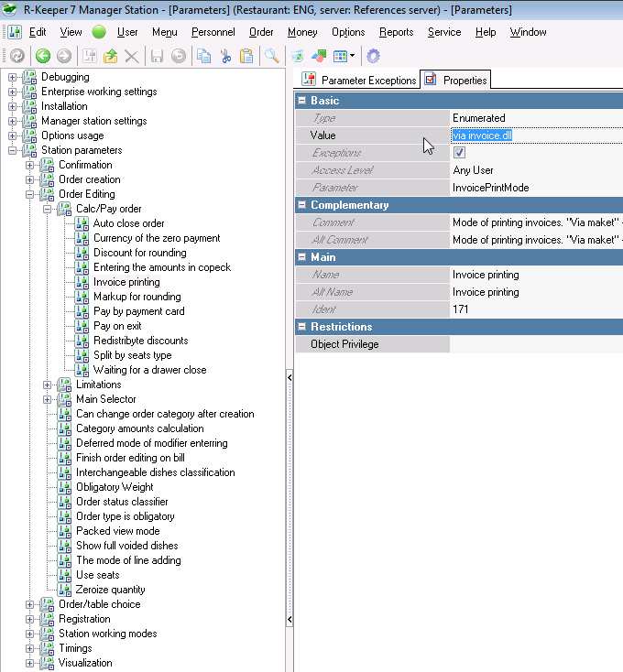Expand the Debugging tree node
The width and height of the screenshot is (623, 672).
coord(12,77)
